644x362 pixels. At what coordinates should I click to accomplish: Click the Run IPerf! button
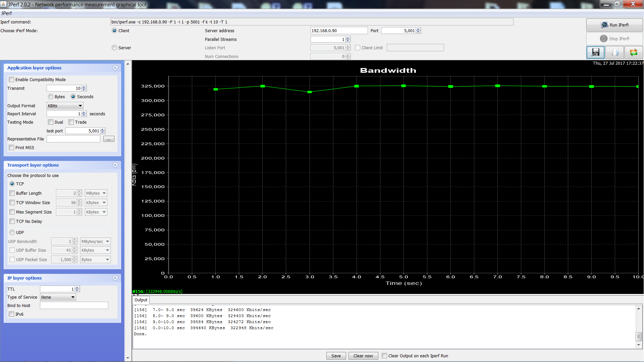[614, 25]
